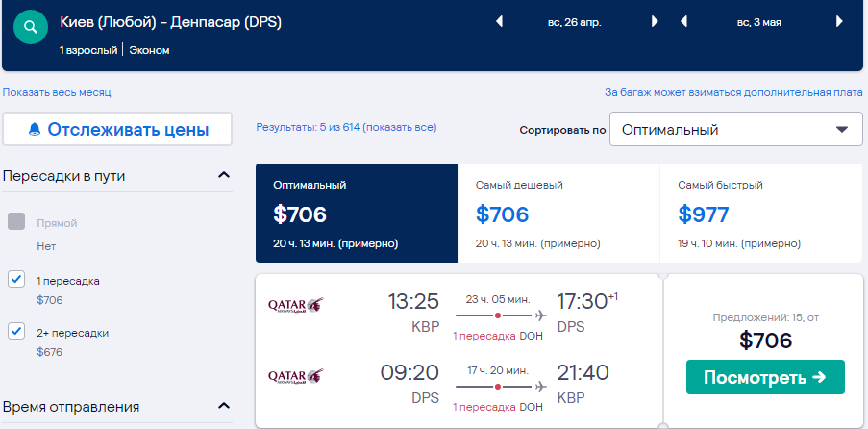Click Qatar Airways logo on return flight

pyautogui.click(x=296, y=376)
